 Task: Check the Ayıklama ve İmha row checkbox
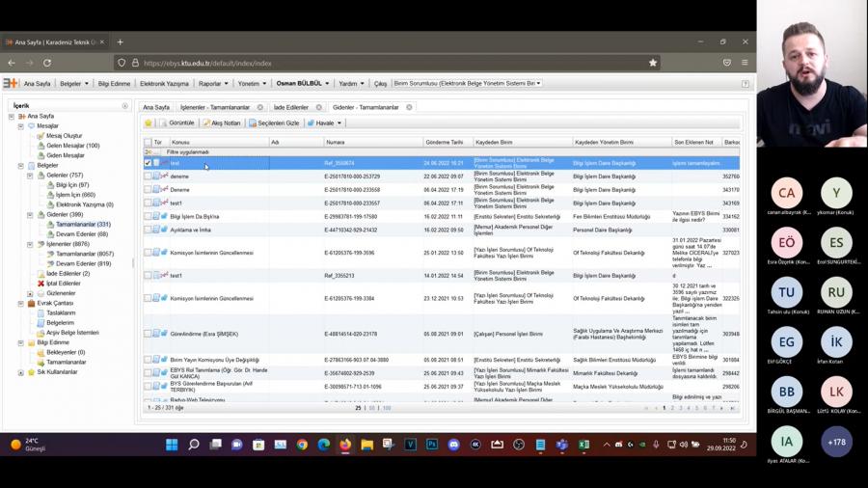[x=148, y=230]
